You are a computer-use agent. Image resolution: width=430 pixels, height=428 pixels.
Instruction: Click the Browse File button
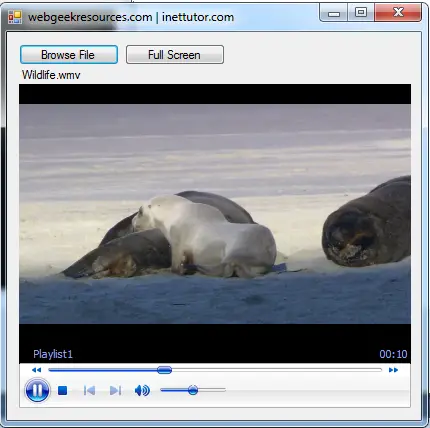pyautogui.click(x=69, y=55)
